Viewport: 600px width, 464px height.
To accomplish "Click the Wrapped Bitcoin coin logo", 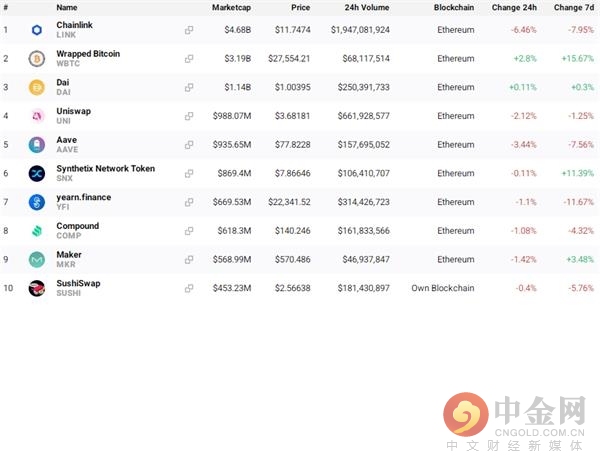I will click(37, 59).
